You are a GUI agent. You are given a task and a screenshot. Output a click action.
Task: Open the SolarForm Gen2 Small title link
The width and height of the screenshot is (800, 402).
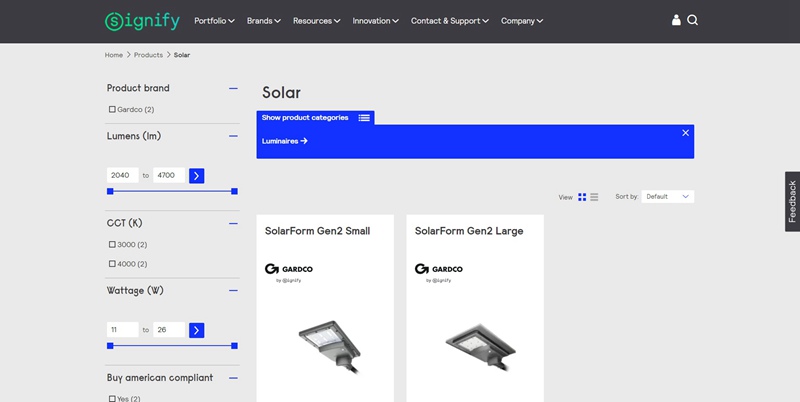click(x=317, y=231)
